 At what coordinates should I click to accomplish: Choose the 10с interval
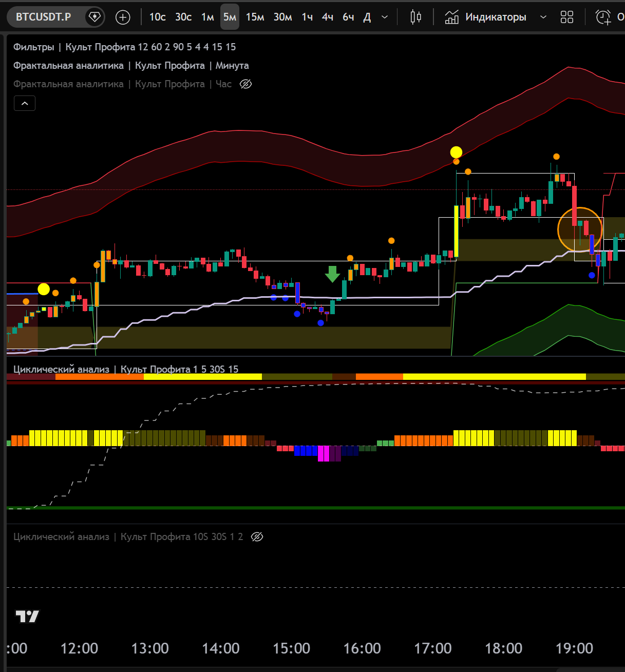(157, 17)
